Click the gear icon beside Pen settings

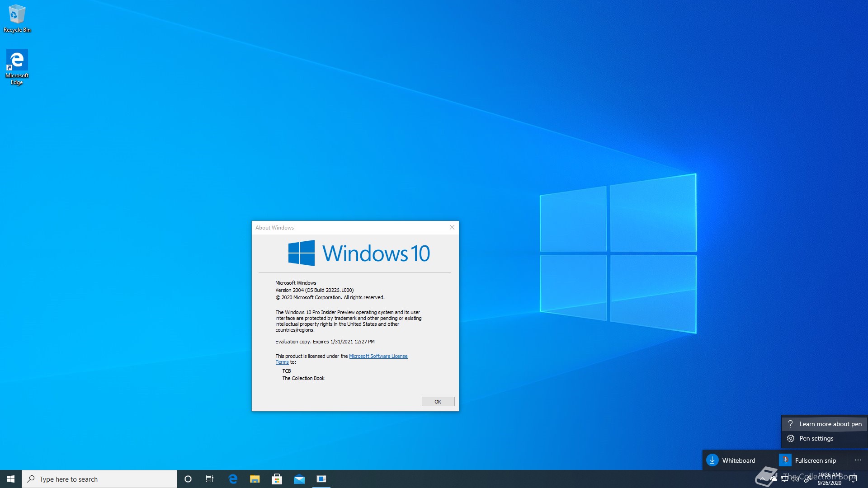[790, 438]
